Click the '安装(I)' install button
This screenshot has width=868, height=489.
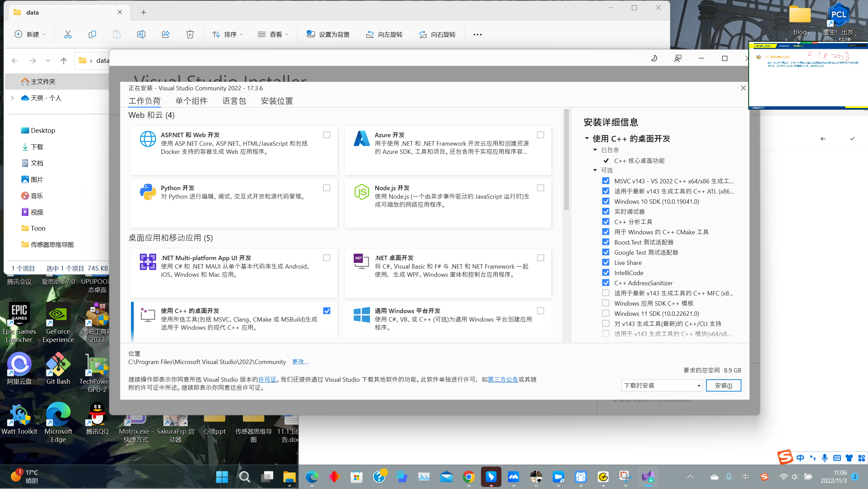tap(723, 385)
